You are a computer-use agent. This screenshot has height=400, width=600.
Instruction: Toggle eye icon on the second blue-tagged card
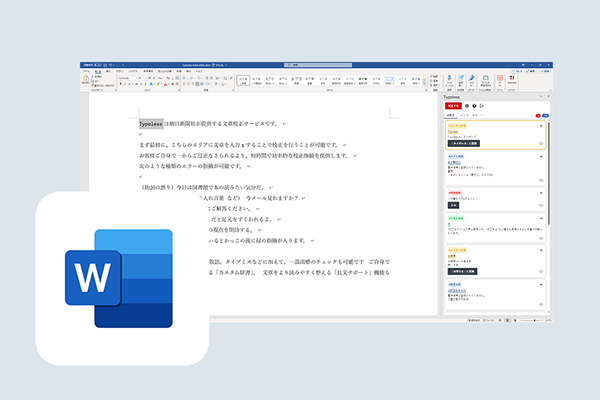click(541, 180)
